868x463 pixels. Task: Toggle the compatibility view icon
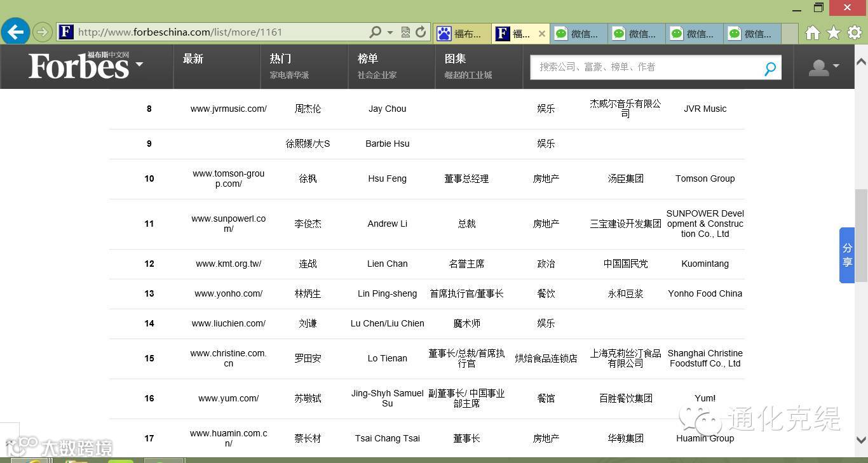405,32
